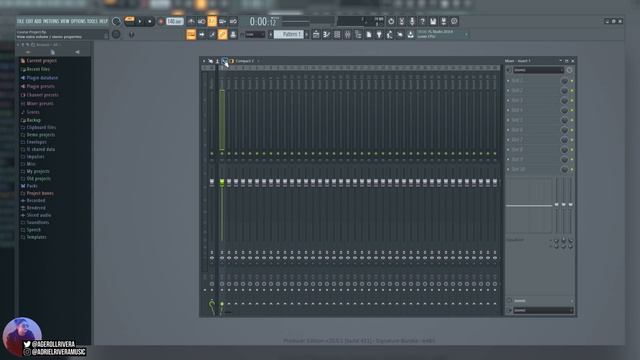Click the save project icon
The width and height of the screenshot is (640, 360).
433,21
